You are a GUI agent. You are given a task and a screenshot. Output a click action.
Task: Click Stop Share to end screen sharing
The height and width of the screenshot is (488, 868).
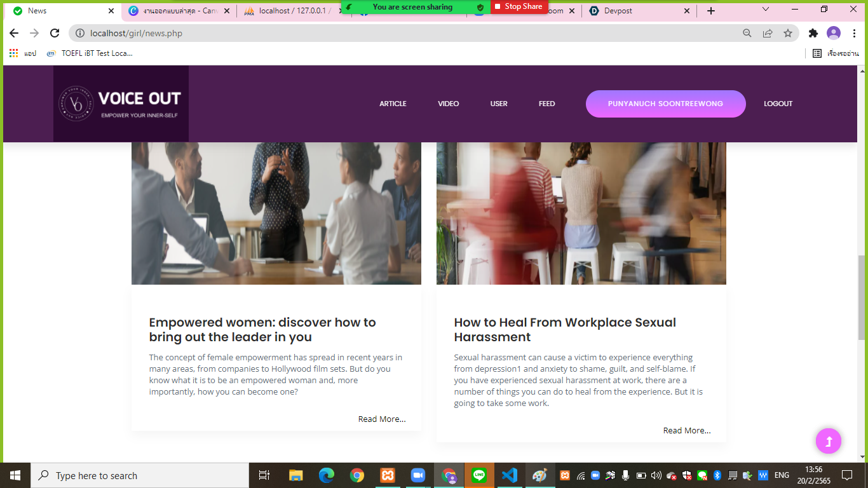(x=519, y=6)
